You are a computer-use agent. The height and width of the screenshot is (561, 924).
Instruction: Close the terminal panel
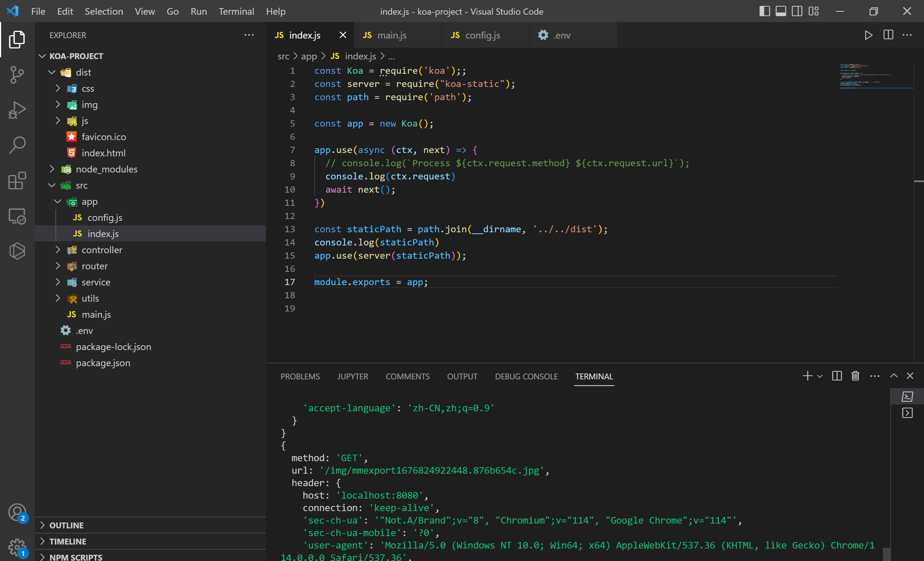tap(910, 376)
